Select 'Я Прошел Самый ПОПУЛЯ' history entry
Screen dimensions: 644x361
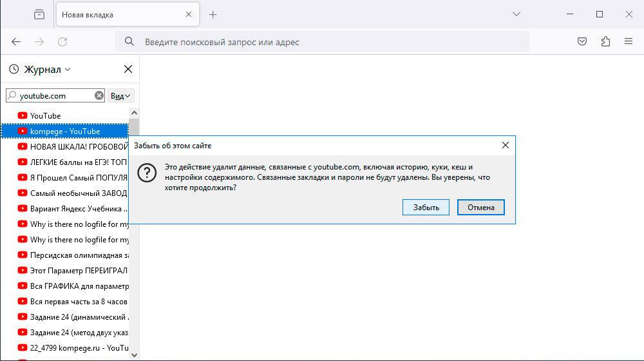(64, 178)
